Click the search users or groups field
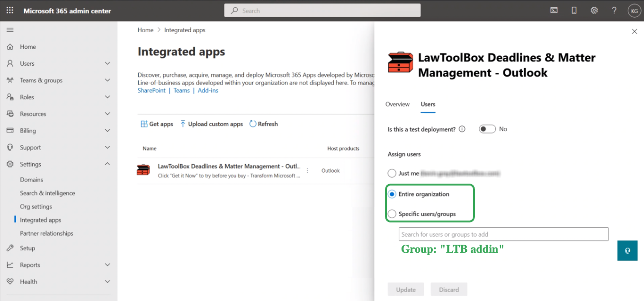644x301 pixels. click(504, 234)
